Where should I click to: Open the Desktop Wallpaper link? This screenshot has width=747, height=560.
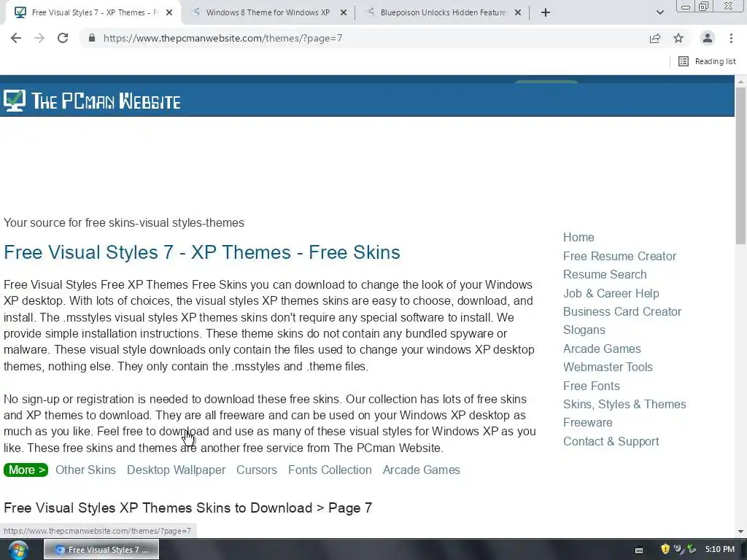click(x=176, y=470)
